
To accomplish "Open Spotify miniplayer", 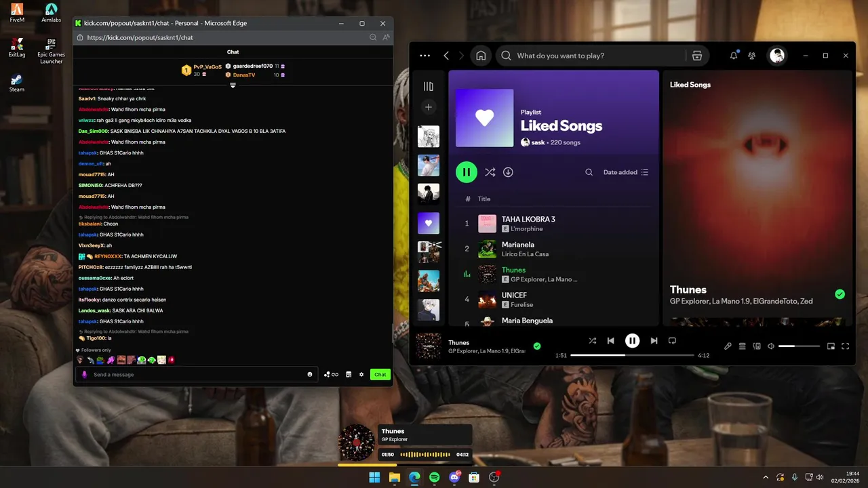I will click(x=831, y=346).
